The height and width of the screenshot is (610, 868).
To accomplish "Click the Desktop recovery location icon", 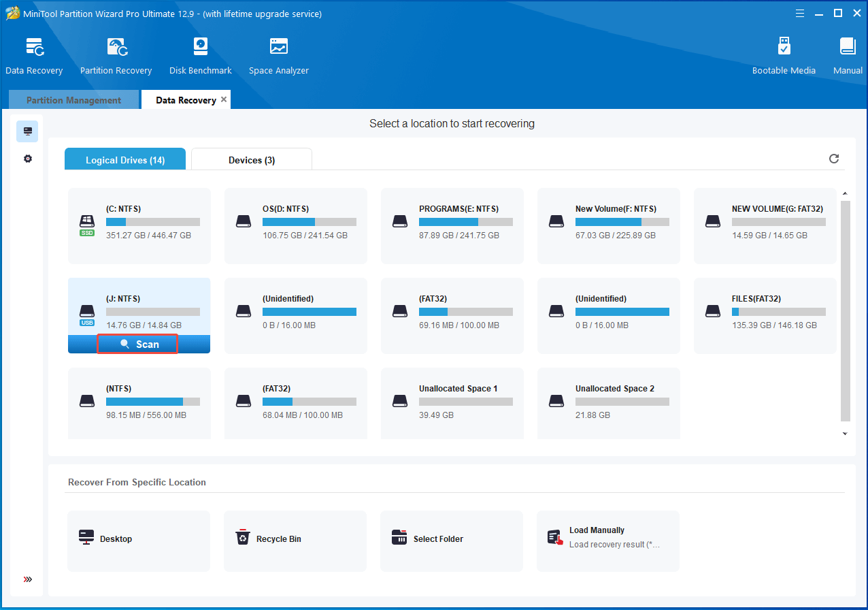I will click(x=86, y=538).
